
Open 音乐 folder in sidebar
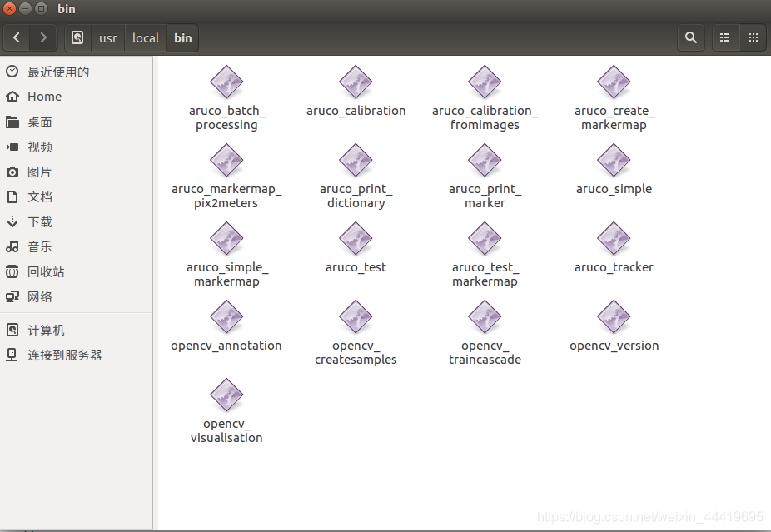[x=77, y=246]
